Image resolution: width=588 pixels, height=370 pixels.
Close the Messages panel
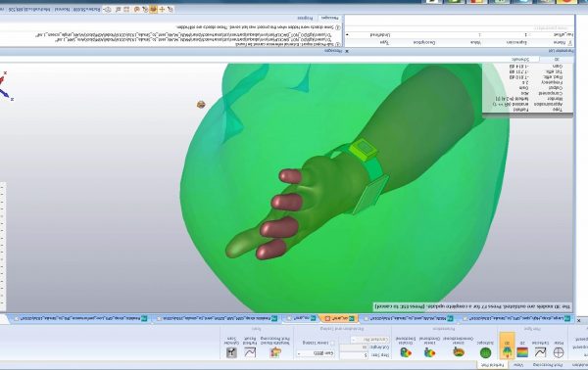347,51
